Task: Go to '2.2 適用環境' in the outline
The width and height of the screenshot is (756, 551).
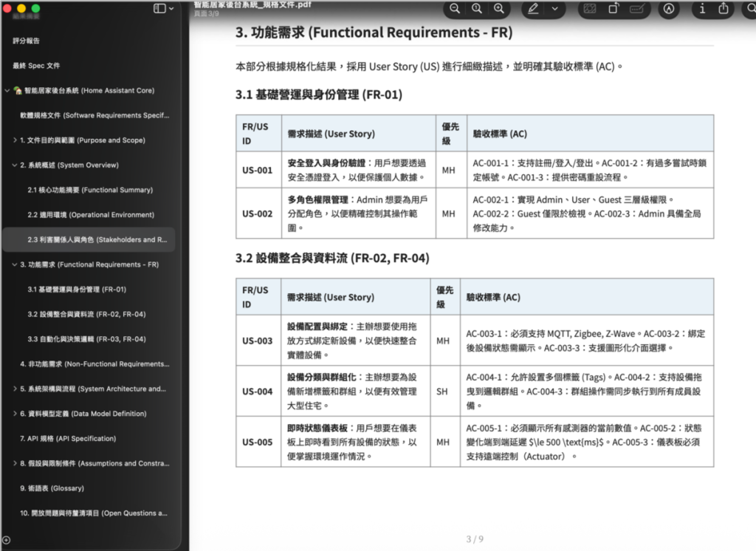Action: point(91,215)
